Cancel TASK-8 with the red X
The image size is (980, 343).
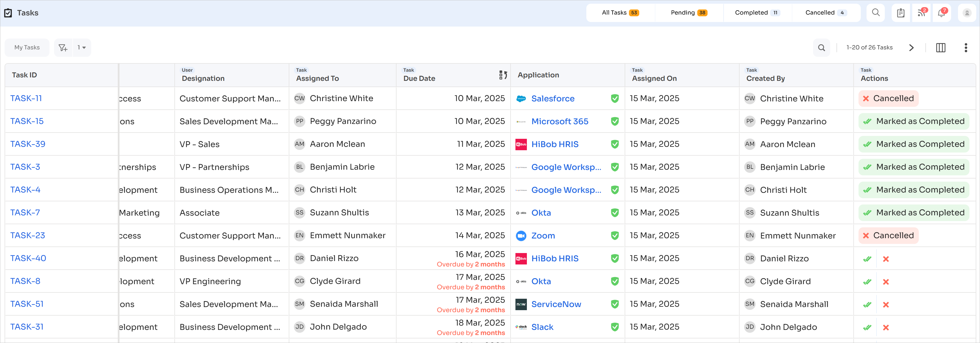coord(886,282)
